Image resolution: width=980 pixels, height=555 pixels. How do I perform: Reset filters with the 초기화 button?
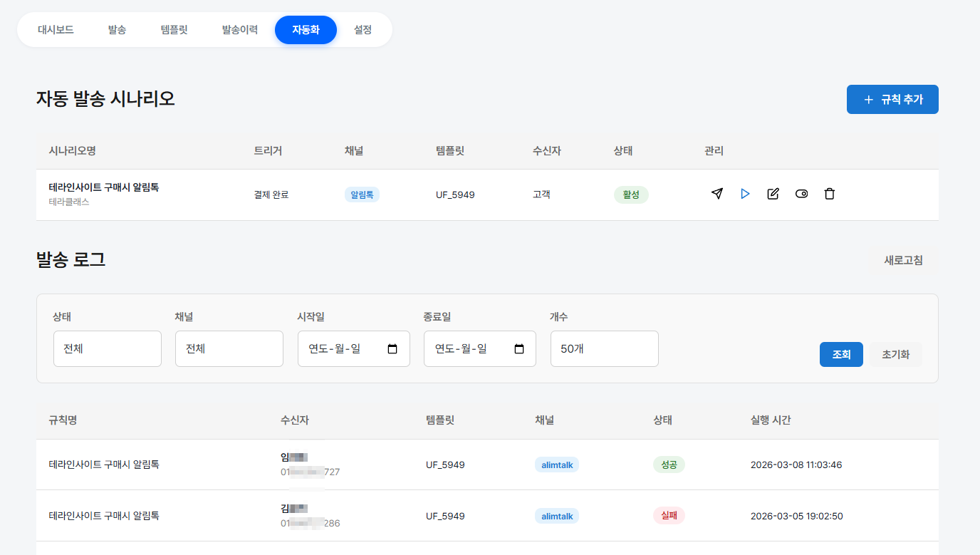pos(895,354)
